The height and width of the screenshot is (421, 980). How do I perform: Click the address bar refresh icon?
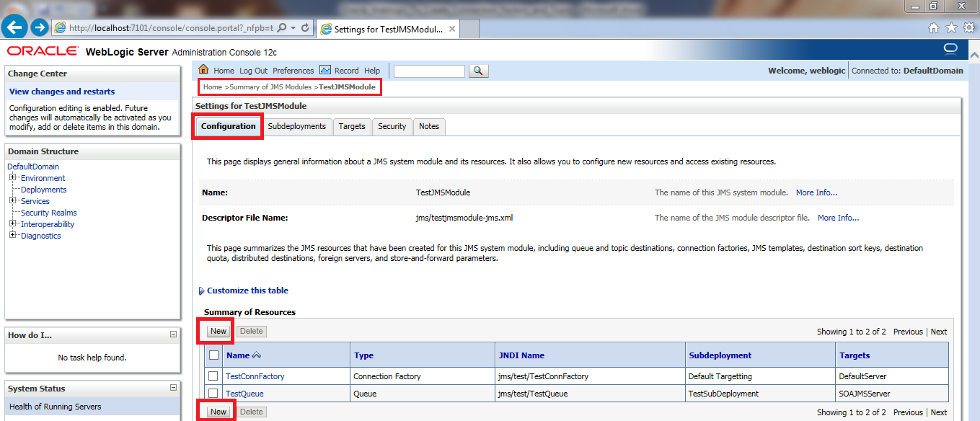(306, 28)
